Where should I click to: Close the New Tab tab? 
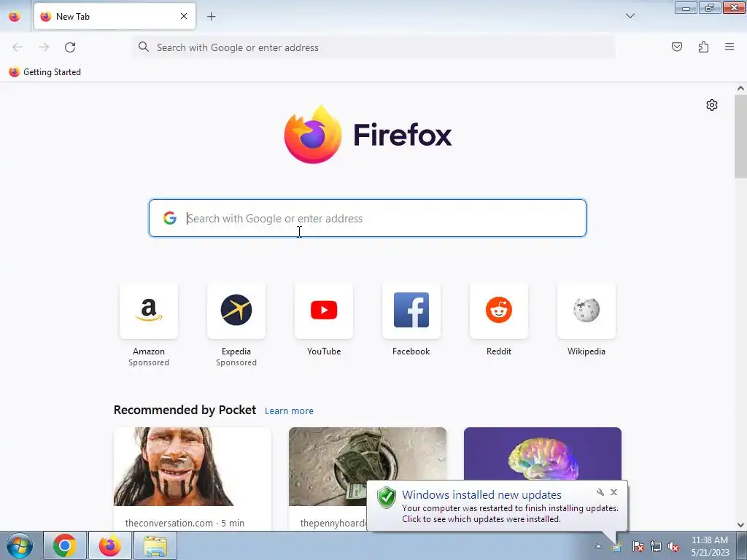coord(183,16)
